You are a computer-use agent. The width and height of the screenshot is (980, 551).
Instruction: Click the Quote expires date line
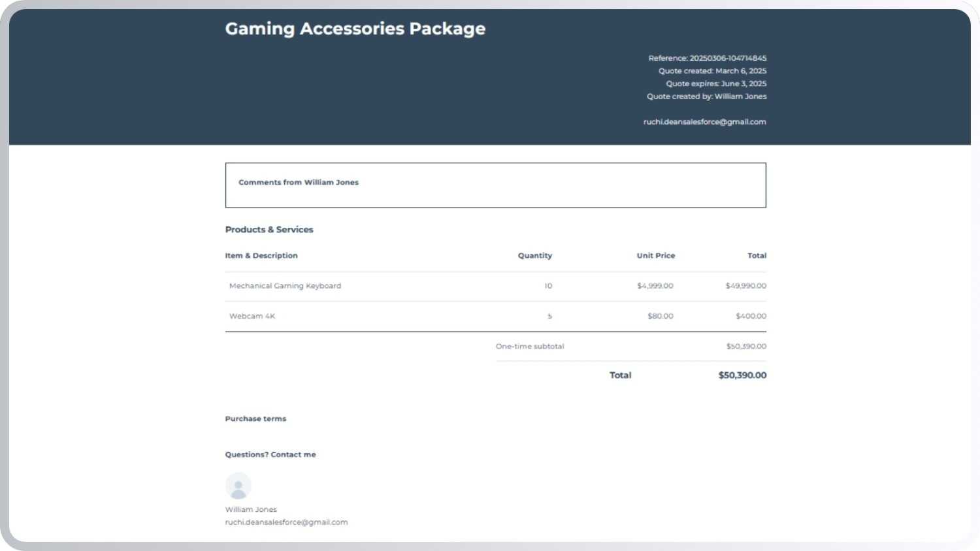click(x=716, y=84)
